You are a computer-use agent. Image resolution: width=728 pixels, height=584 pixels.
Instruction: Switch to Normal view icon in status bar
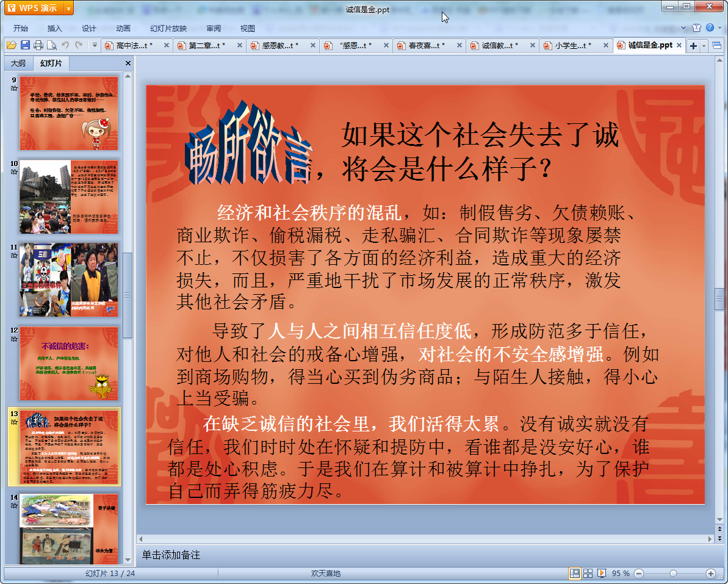[x=574, y=574]
